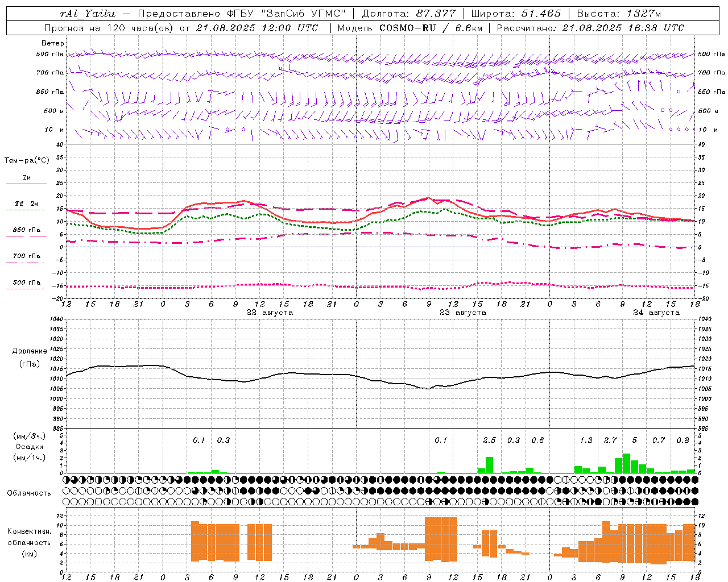The height and width of the screenshot is (582, 728).
Task: Click the 'Облачность' cloud cover label
Action: click(29, 493)
